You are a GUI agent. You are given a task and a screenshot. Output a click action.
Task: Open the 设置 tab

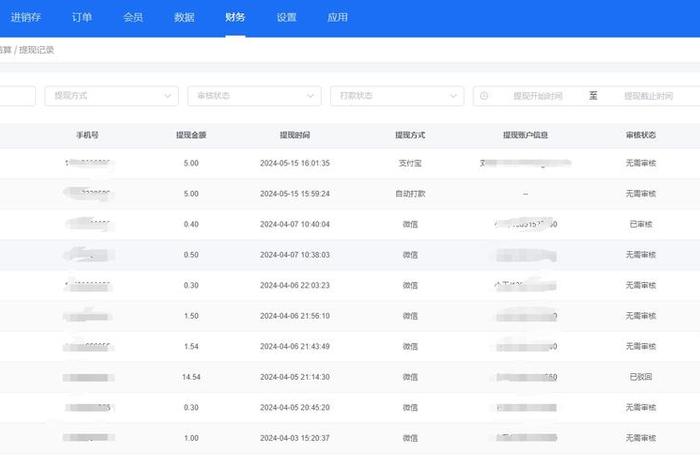pyautogui.click(x=286, y=18)
